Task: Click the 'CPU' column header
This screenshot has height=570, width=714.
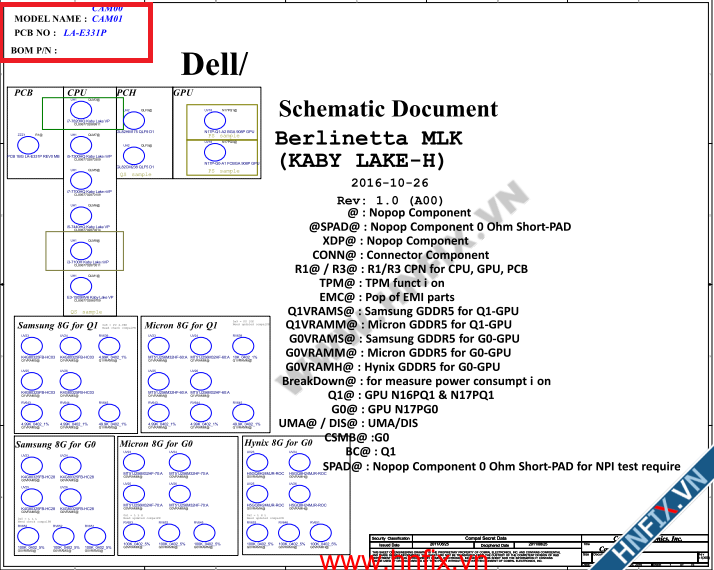Action: coord(77,93)
